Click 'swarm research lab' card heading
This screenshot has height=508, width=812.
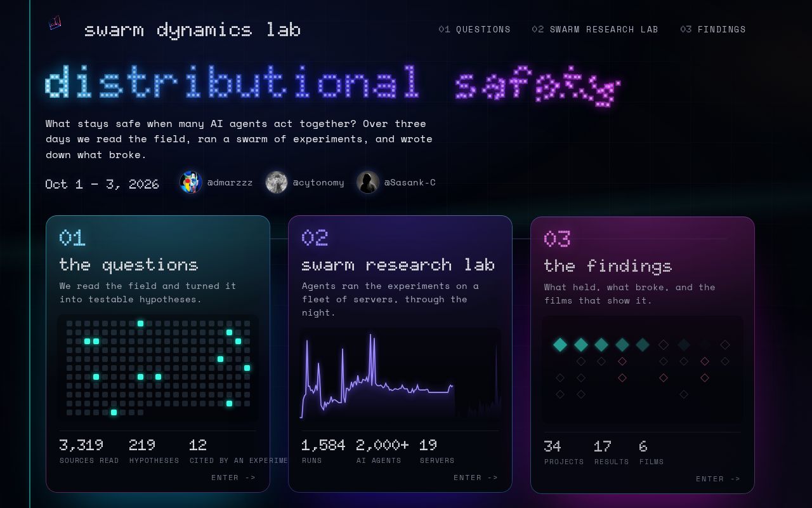398,264
